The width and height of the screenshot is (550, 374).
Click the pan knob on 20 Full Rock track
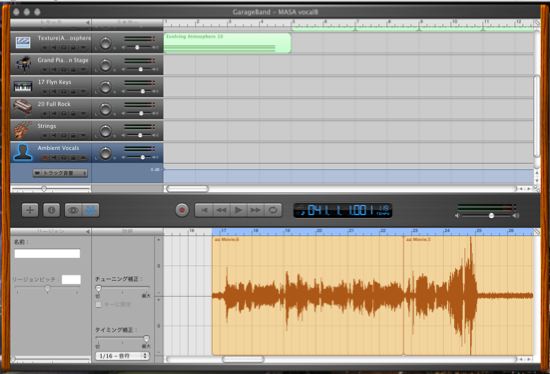(x=105, y=109)
